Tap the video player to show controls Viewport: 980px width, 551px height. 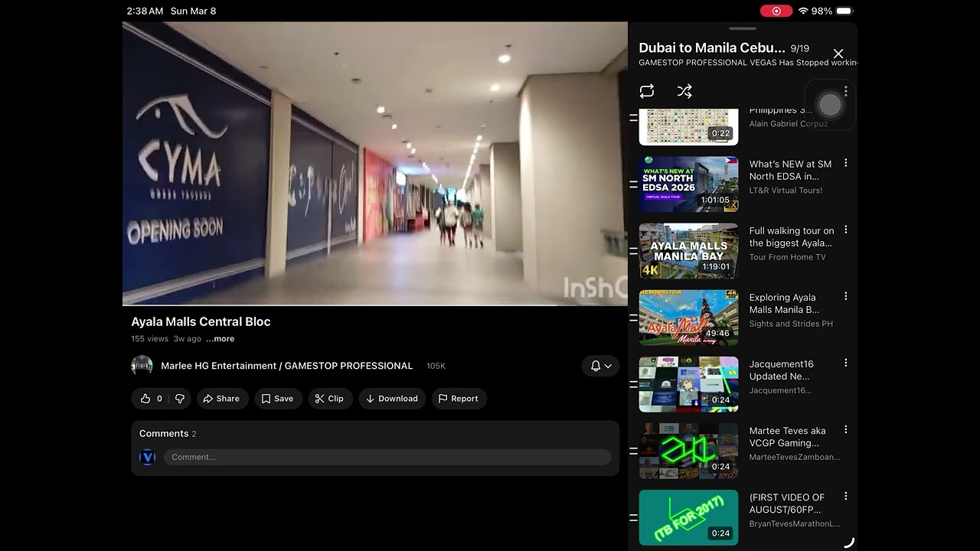tap(375, 163)
